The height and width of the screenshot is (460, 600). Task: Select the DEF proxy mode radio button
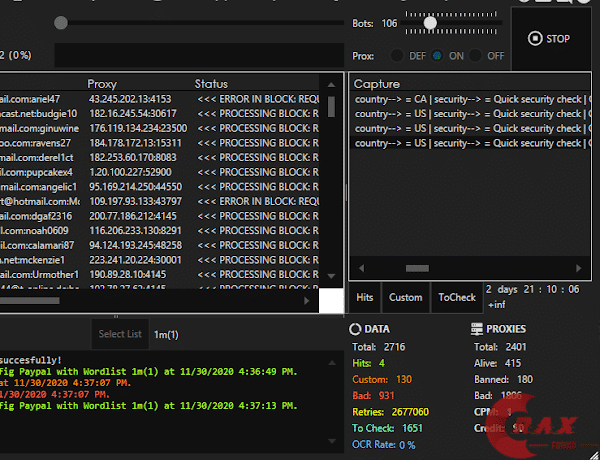(x=397, y=56)
